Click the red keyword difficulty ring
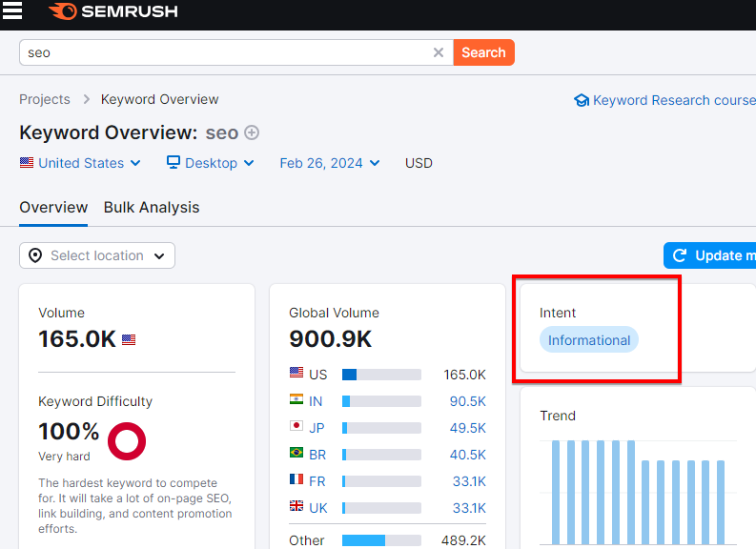 [127, 441]
